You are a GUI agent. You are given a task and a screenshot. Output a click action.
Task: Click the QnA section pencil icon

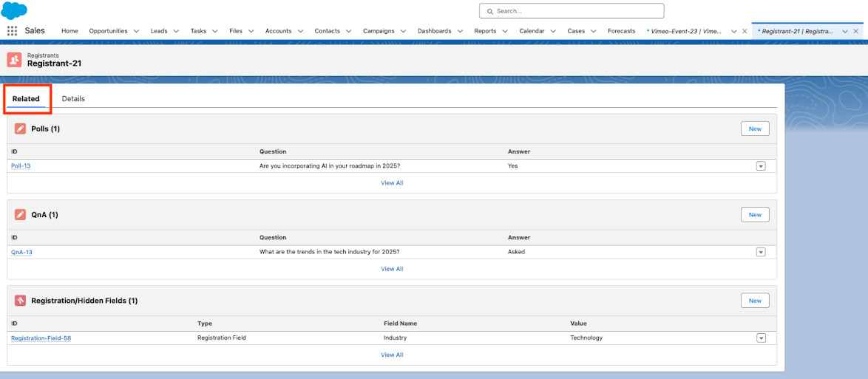click(x=21, y=215)
